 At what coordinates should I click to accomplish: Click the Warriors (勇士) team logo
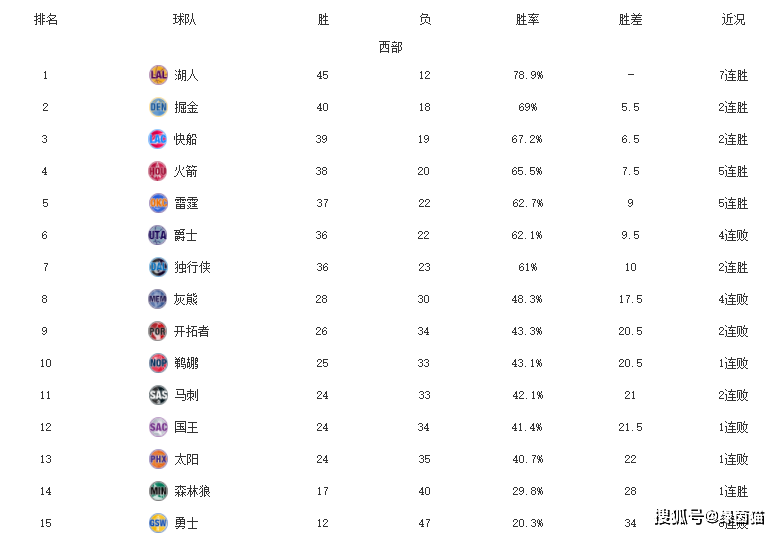coord(158,523)
